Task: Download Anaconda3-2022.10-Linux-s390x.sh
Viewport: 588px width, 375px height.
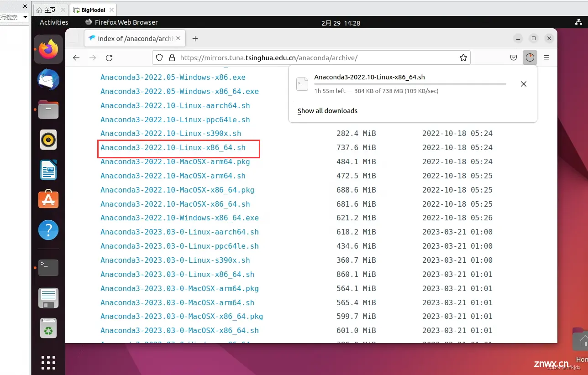Action: (x=171, y=134)
